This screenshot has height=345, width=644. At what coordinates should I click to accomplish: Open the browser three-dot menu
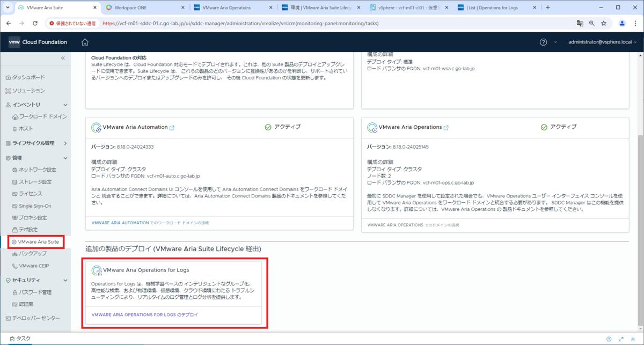point(635,24)
